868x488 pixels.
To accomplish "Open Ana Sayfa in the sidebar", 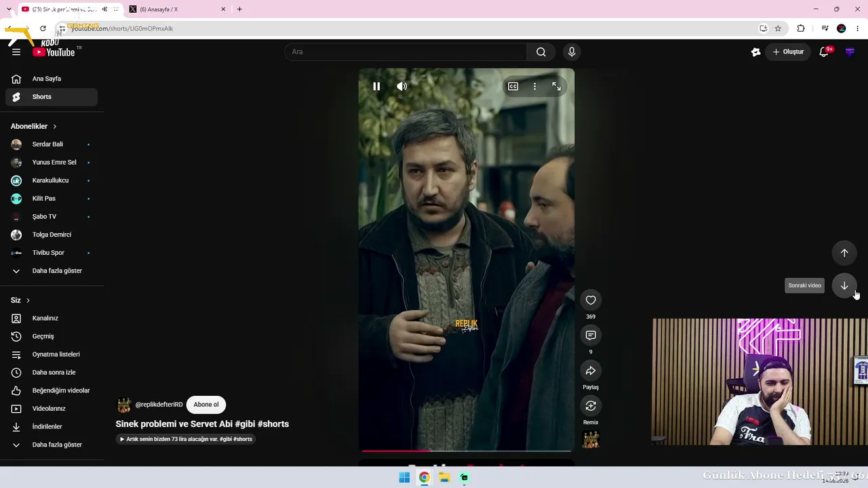I will coord(52,79).
